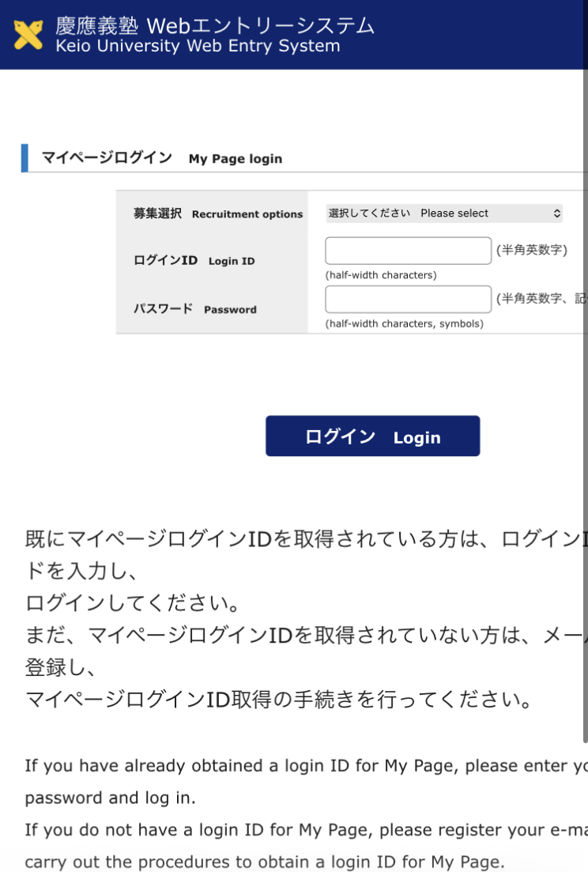Focus the Password input field
The height and width of the screenshot is (872, 588).
pyautogui.click(x=408, y=300)
